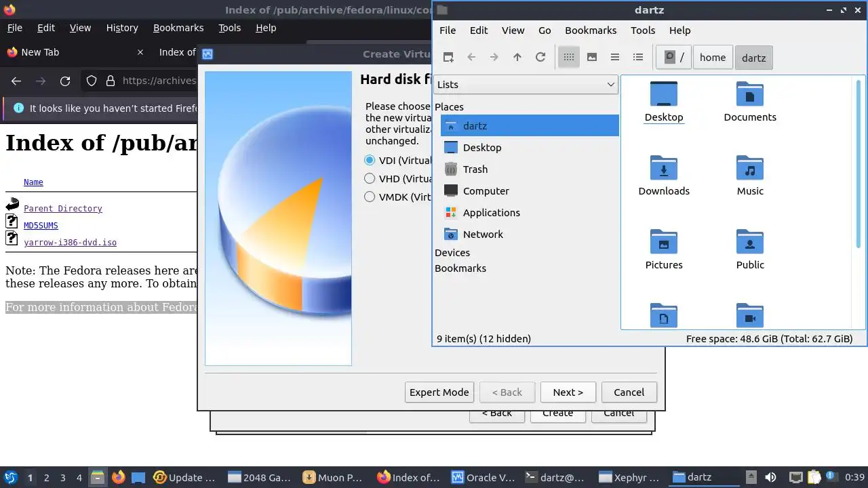Open the volume control in system tray
This screenshot has width=868, height=488.
pos(770,477)
